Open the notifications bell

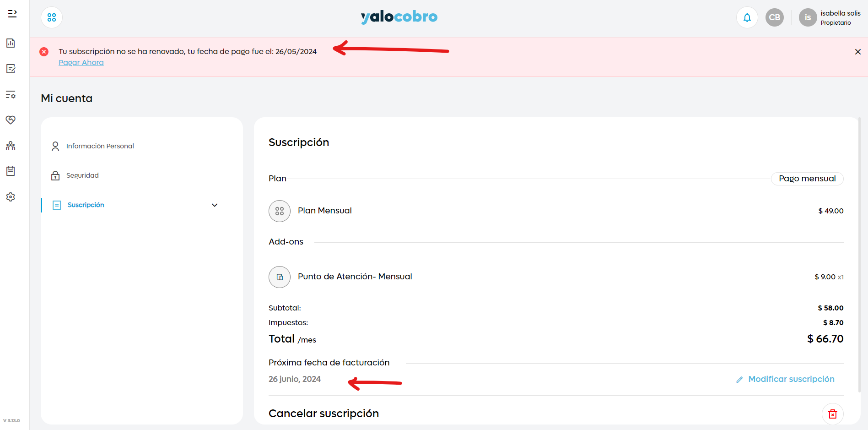click(x=747, y=17)
